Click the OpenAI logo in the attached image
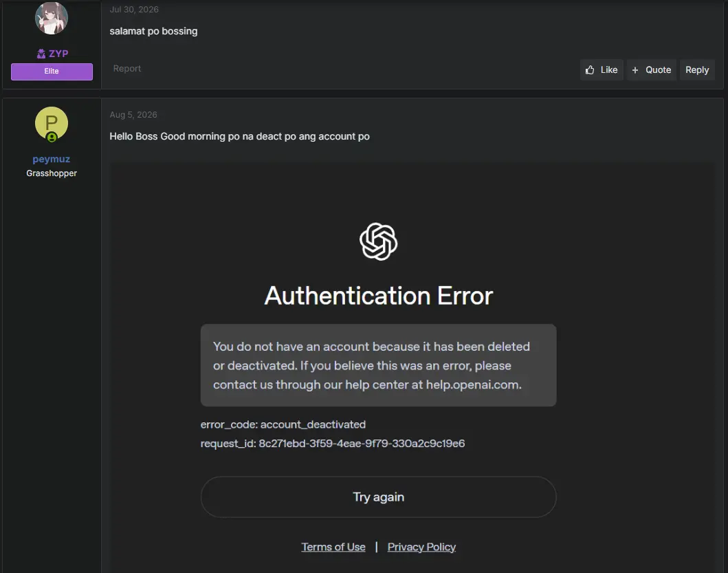 point(378,241)
